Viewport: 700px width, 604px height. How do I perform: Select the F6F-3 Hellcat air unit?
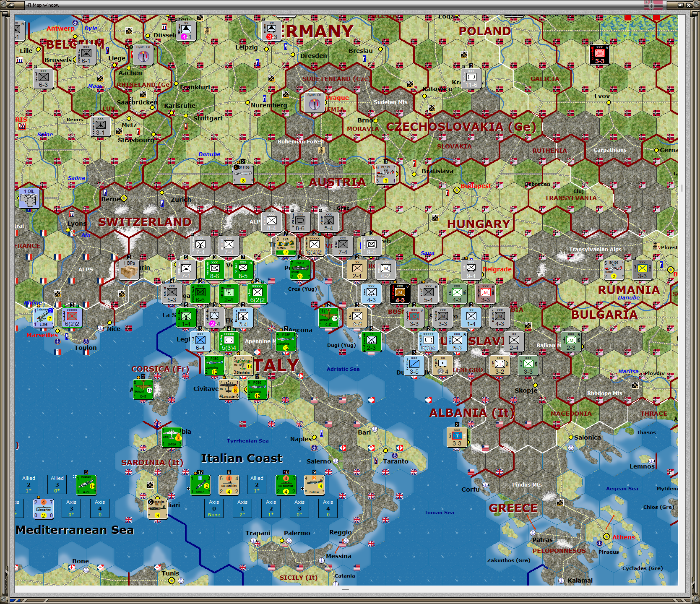(300, 270)
